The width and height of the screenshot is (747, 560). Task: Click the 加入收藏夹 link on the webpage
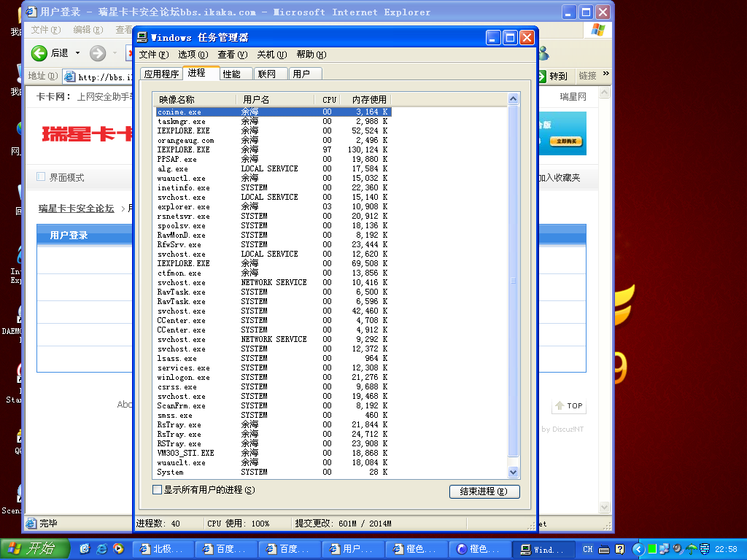tap(560, 178)
